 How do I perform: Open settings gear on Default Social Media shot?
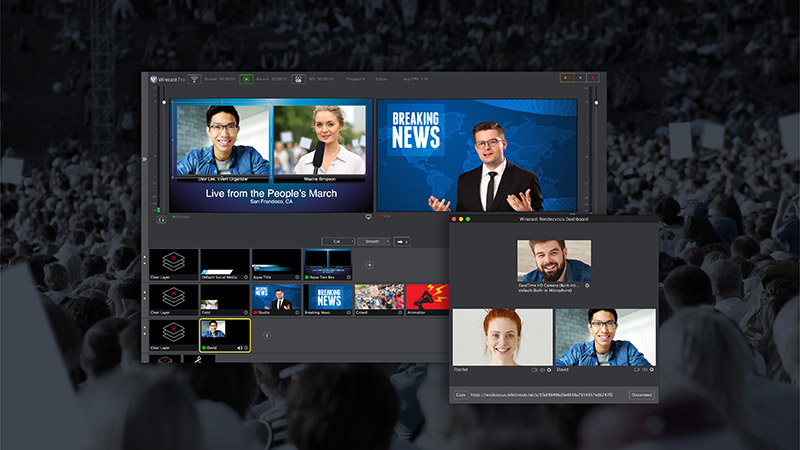246,278
